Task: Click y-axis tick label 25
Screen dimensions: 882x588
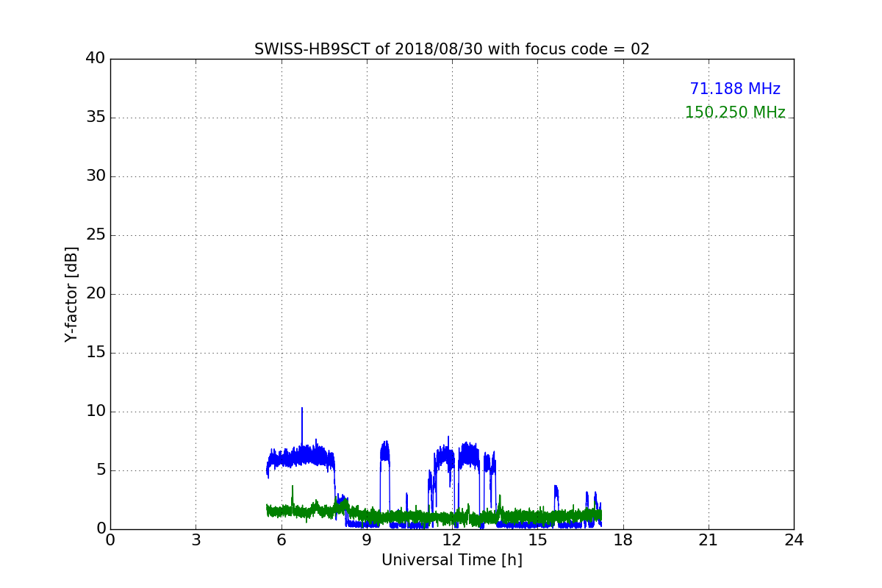Action: (96, 235)
